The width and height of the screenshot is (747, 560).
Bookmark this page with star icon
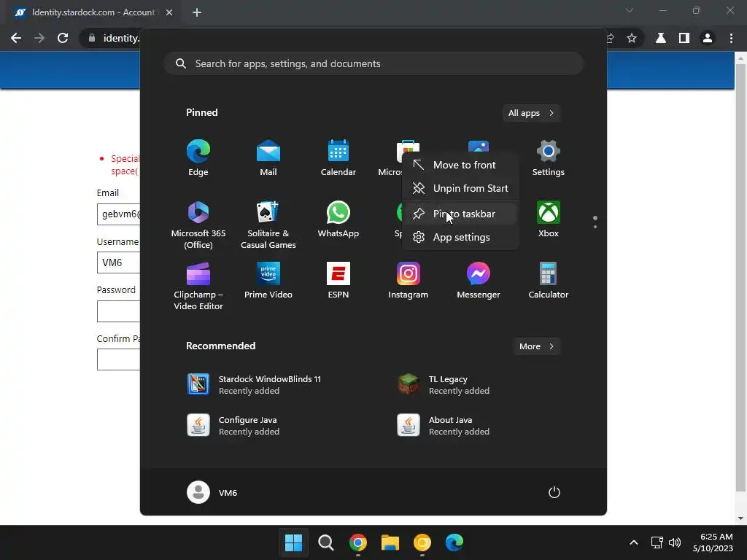click(x=632, y=38)
